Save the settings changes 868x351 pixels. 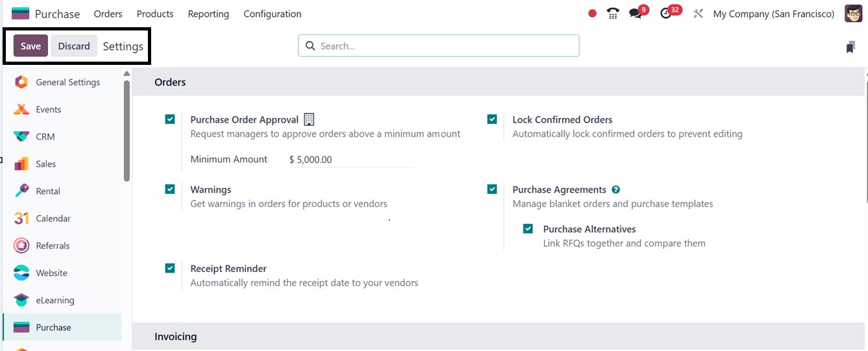pos(30,46)
